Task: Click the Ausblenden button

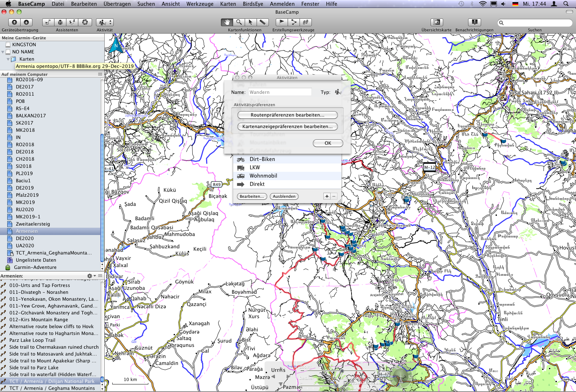Action: 284,196
